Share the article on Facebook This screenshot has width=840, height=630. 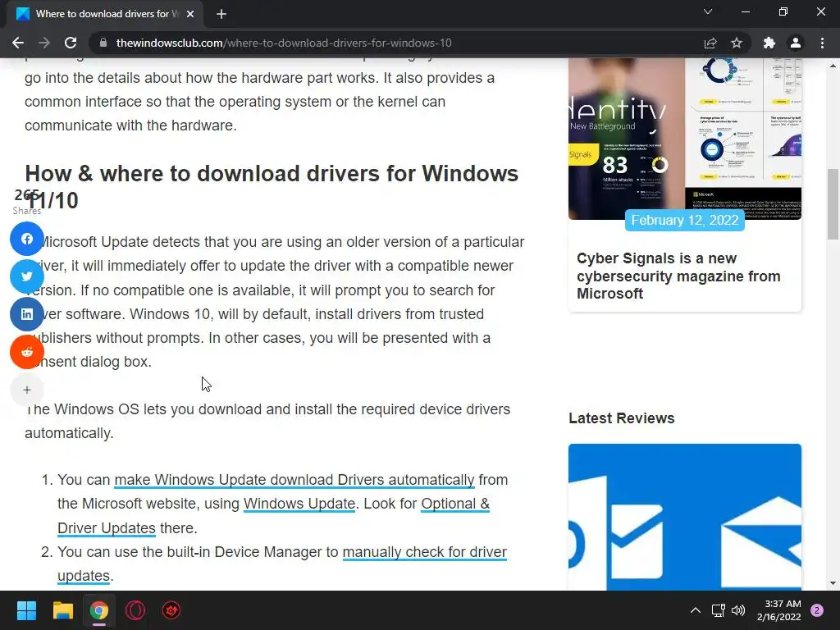click(27, 239)
